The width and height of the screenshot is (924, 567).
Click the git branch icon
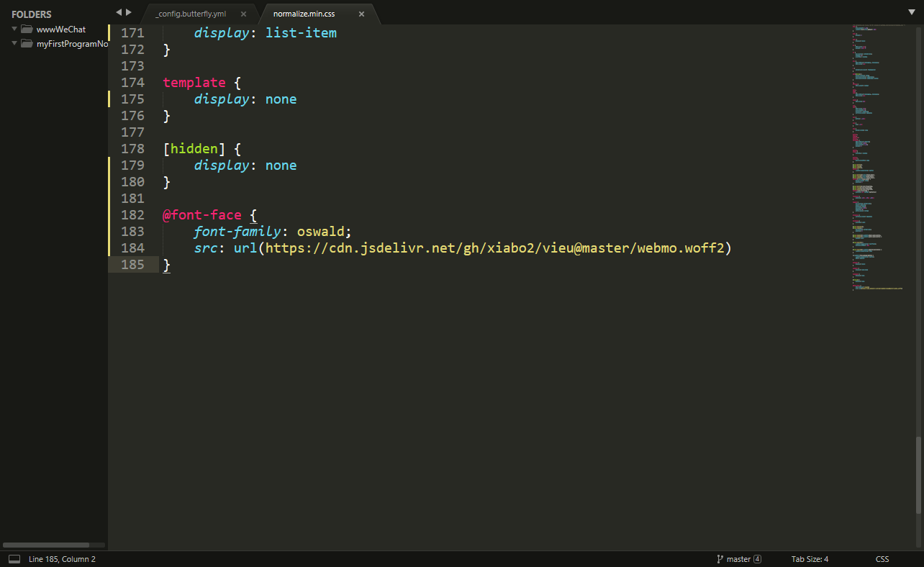pyautogui.click(x=720, y=559)
